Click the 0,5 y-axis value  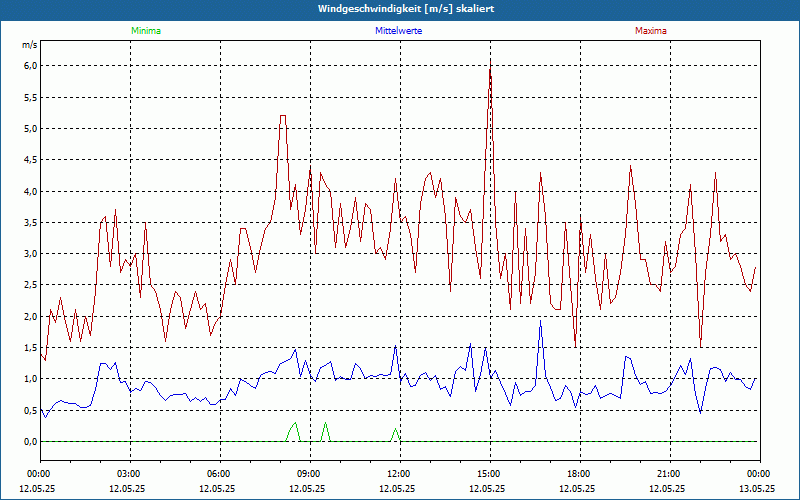31,410
